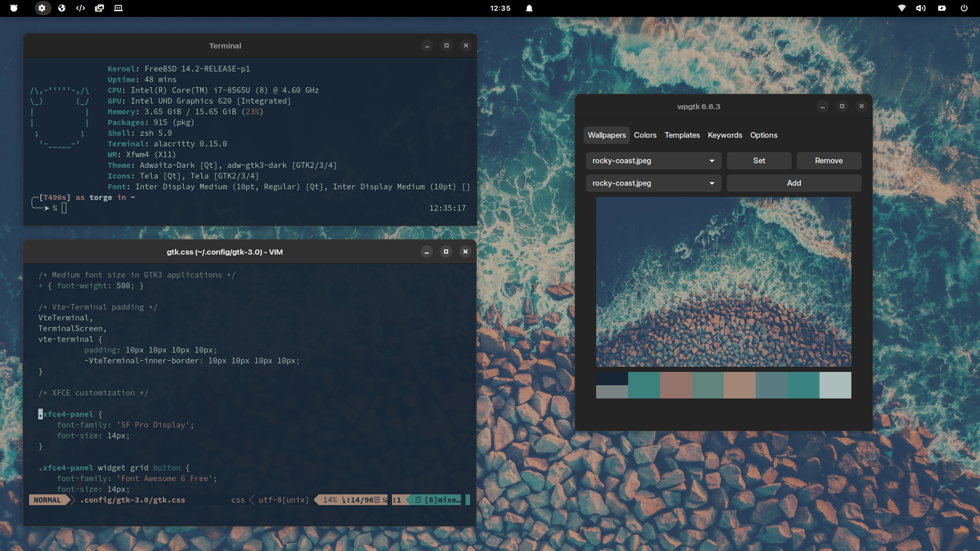The height and width of the screenshot is (551, 980).
Task: Click the Wi-Fi network indicator
Action: (x=902, y=8)
